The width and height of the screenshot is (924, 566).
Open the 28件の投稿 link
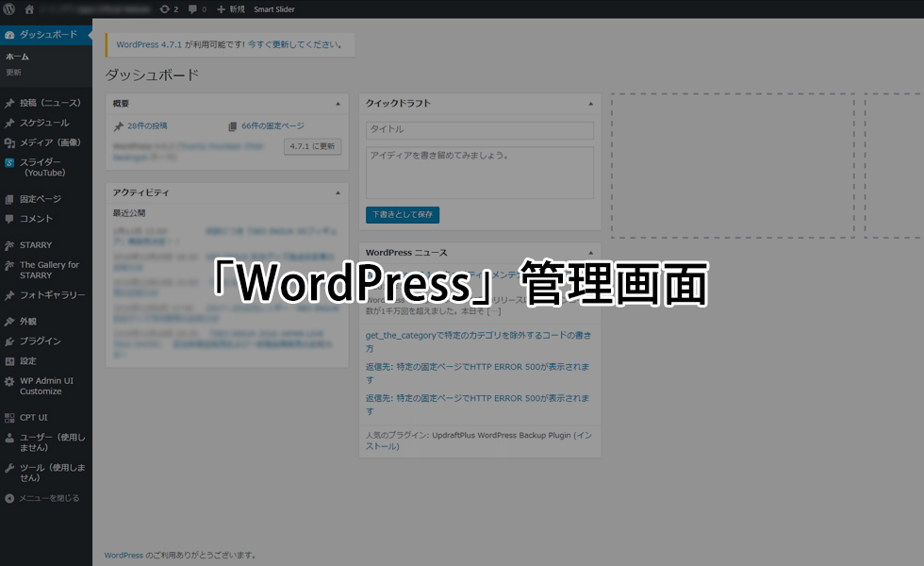point(147,126)
